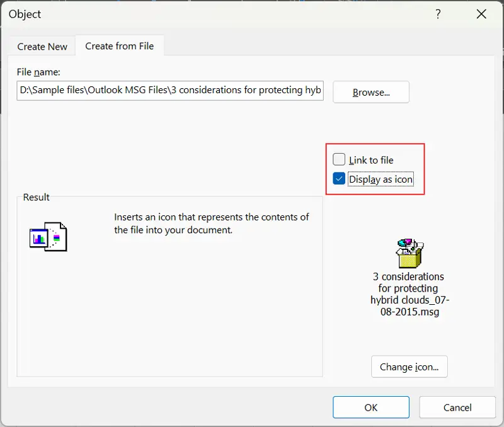Open the Browse file picker
Screen dimensions: 504x427
(x=371, y=92)
